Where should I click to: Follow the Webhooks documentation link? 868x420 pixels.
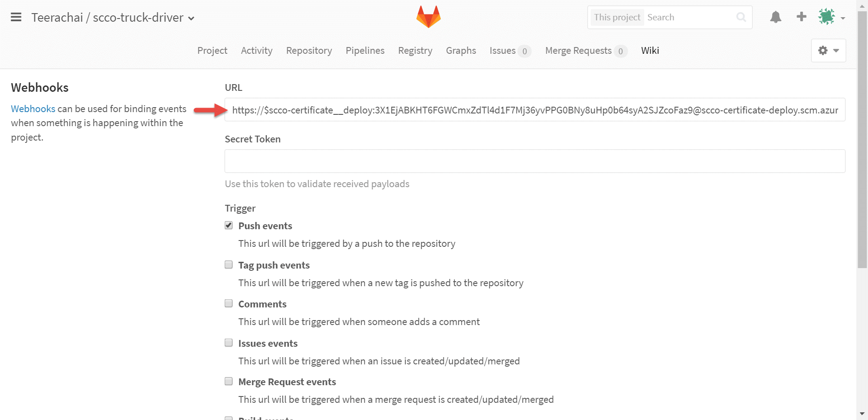[33, 109]
